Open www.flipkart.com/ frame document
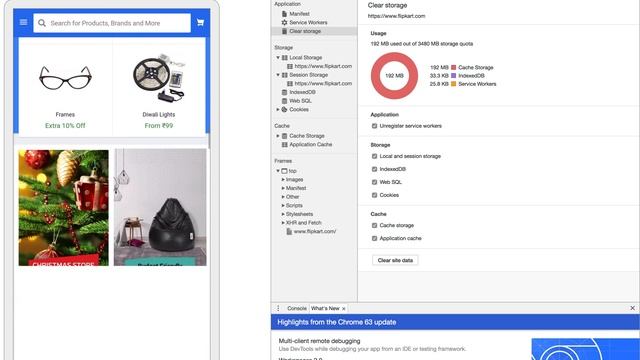Image resolution: width=640 pixels, height=360 pixels. click(x=315, y=231)
